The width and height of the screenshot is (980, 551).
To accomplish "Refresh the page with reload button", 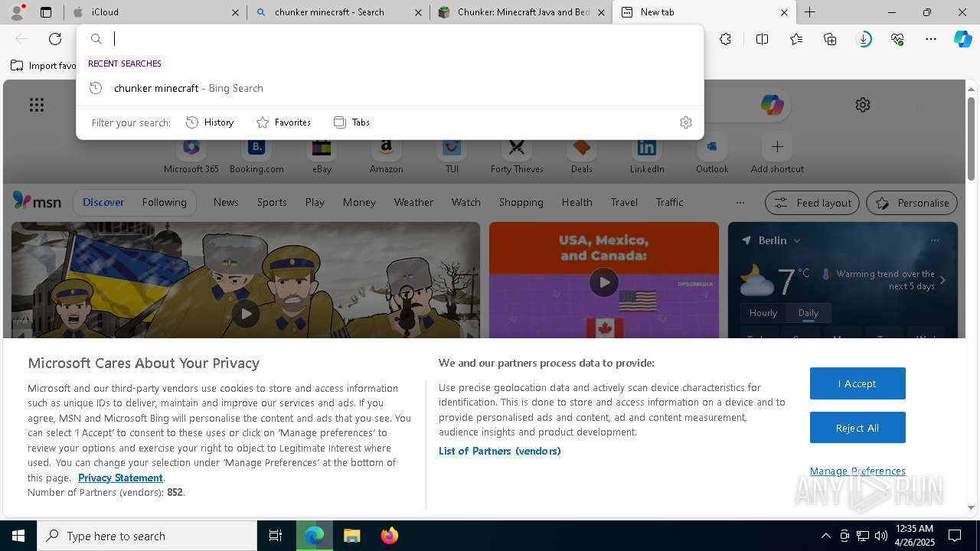I will 55,39.
